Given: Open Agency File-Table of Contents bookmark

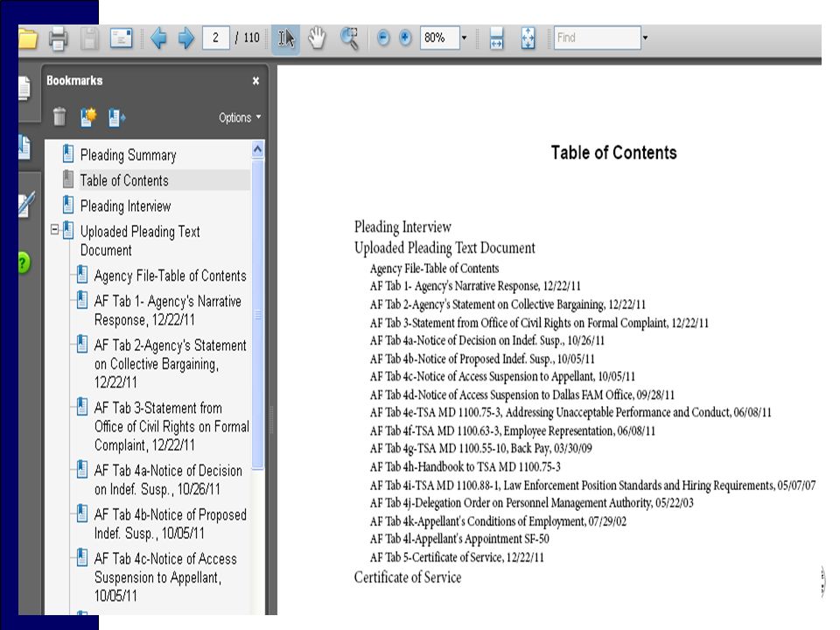Looking at the screenshot, I should 171,276.
